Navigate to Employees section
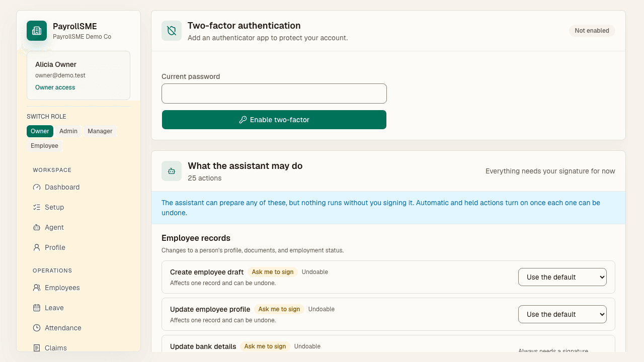Image resolution: width=644 pixels, height=362 pixels. 78,288
